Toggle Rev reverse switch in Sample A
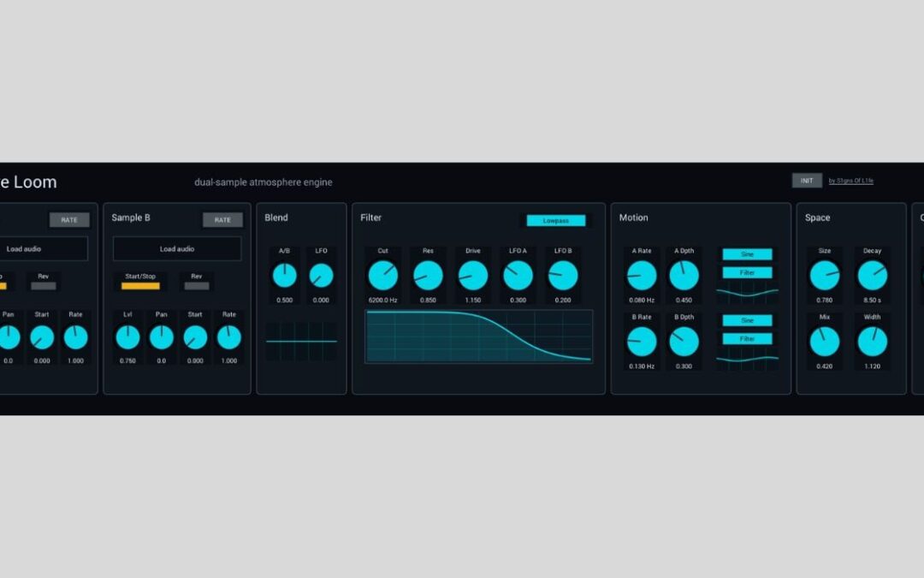The image size is (924, 578). pos(44,285)
